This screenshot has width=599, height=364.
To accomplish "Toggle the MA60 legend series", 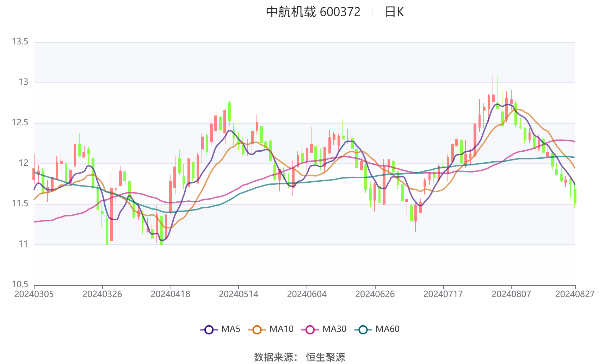I will [377, 329].
